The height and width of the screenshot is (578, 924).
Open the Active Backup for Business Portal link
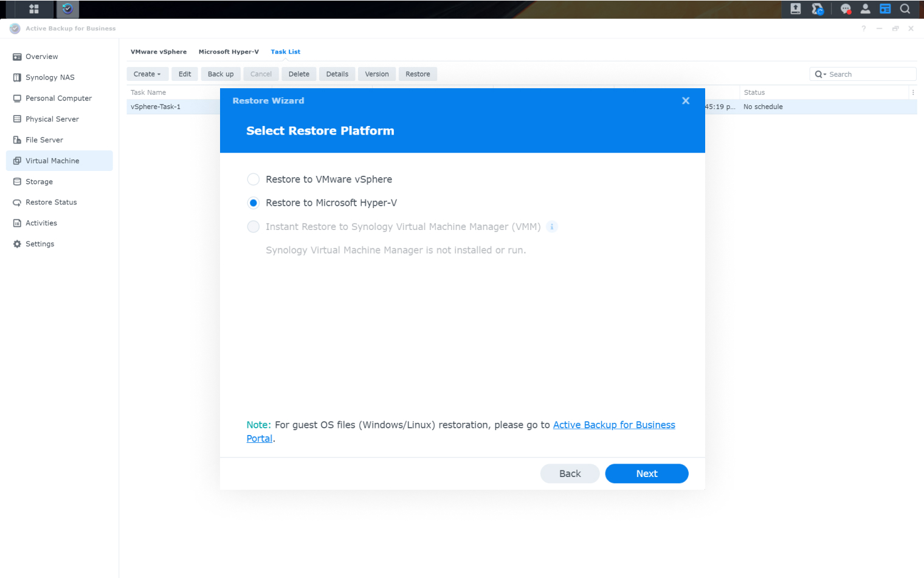click(613, 425)
